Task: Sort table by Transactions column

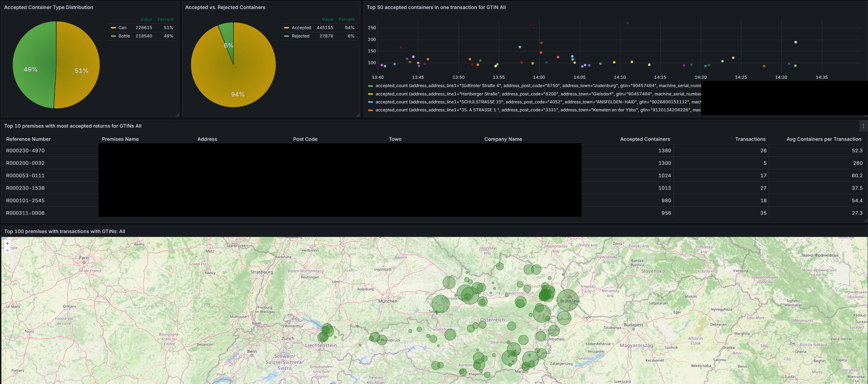Action: (x=750, y=139)
